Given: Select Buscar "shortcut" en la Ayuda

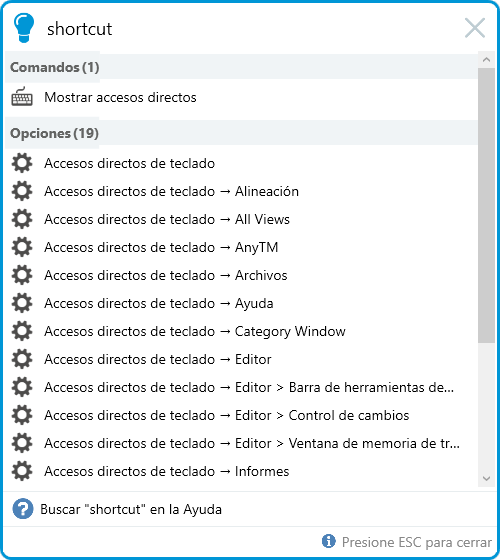Looking at the screenshot, I should [x=131, y=509].
